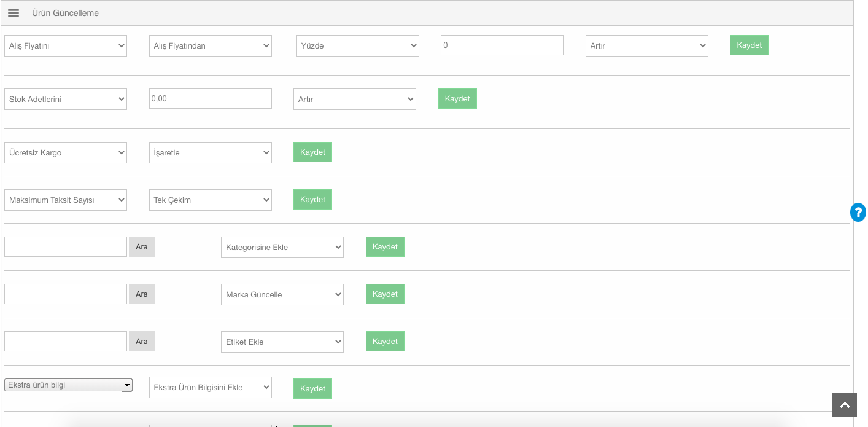Open the Alış Fiyatını dropdown

66,45
